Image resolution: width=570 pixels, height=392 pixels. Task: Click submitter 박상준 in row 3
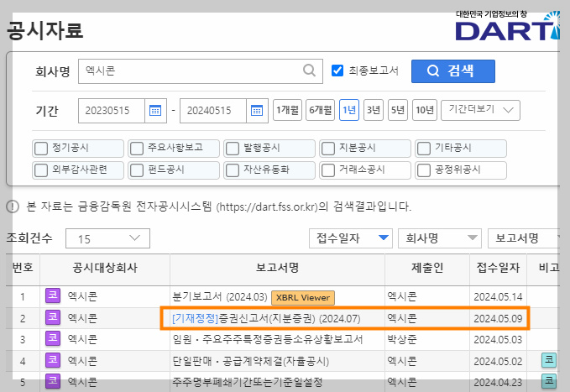pyautogui.click(x=402, y=340)
